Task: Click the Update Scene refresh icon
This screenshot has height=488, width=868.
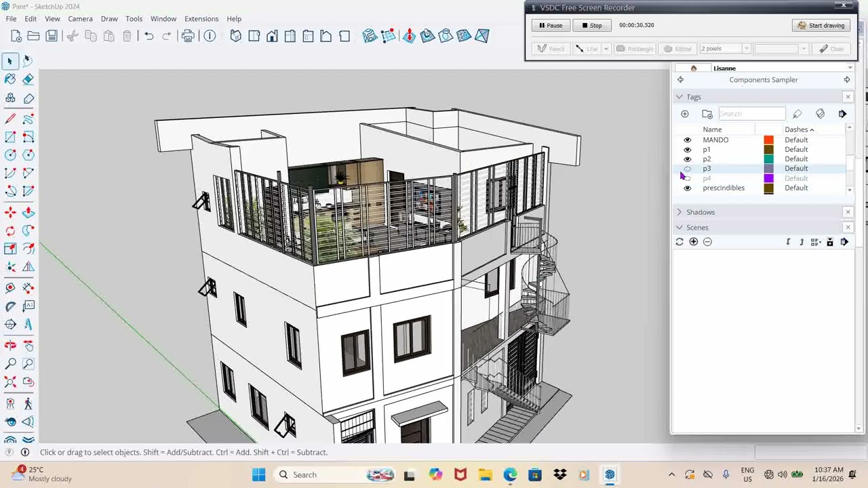Action: tap(679, 242)
